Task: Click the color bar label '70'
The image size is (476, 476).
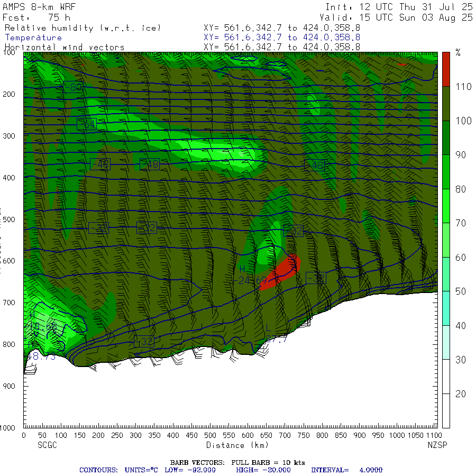Action: [461, 223]
